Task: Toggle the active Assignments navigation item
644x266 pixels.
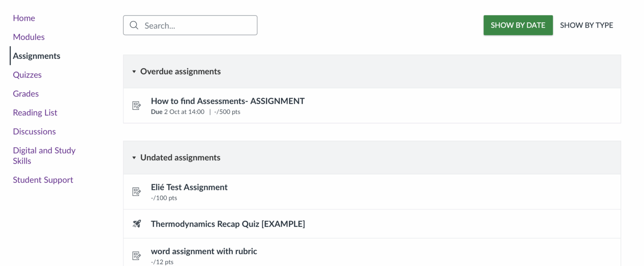Action: [x=36, y=56]
